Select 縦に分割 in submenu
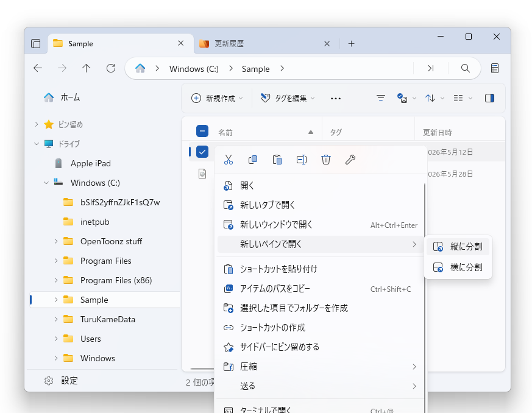The height and width of the screenshot is (413, 532). click(x=458, y=247)
